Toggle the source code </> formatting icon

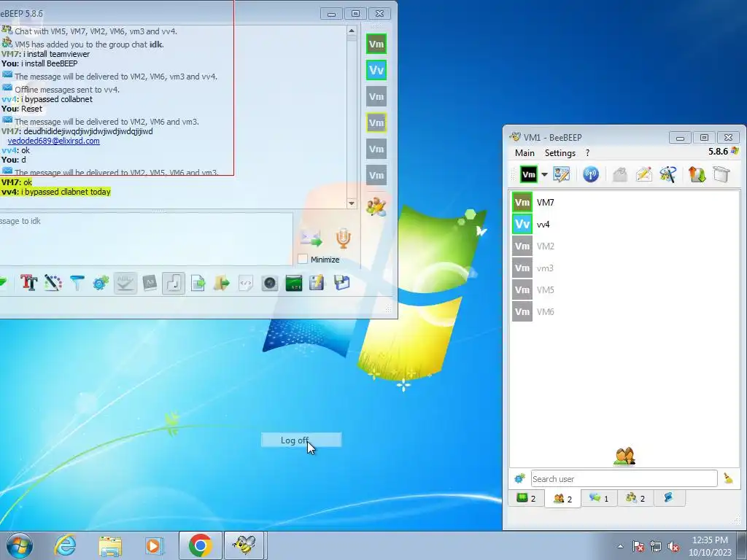pos(246,283)
